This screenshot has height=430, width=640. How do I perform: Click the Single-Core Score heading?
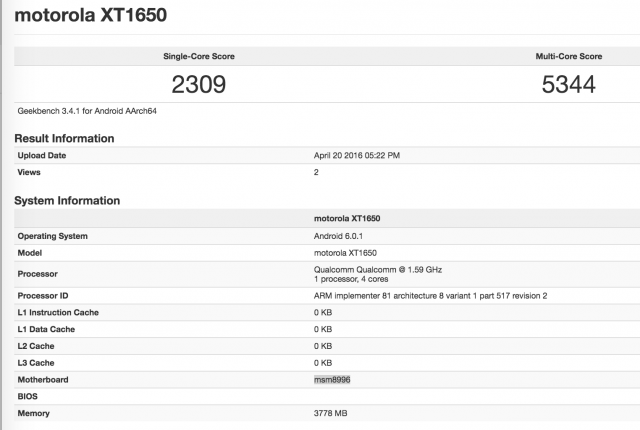[198, 56]
